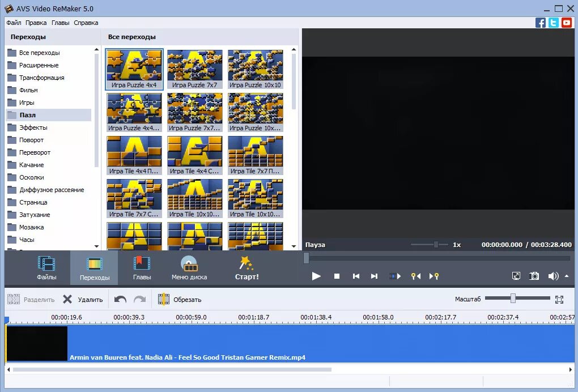Open the Справка menu

point(86,23)
